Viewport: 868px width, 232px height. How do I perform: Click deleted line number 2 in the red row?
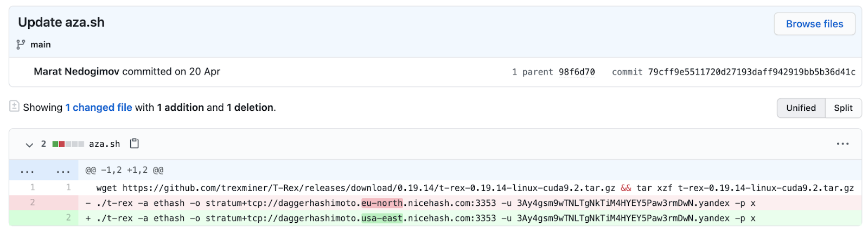33,203
